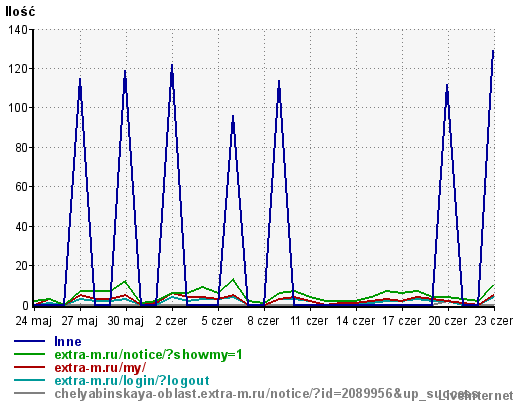Click the 27 maj peak of blue line
520x405 pixels.
(80, 79)
